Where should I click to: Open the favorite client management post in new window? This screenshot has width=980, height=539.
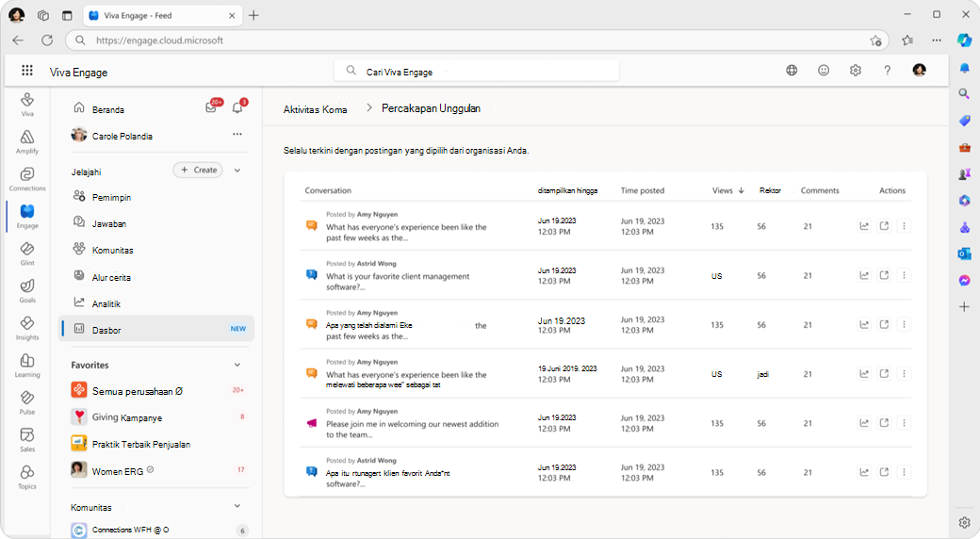pyautogui.click(x=884, y=275)
